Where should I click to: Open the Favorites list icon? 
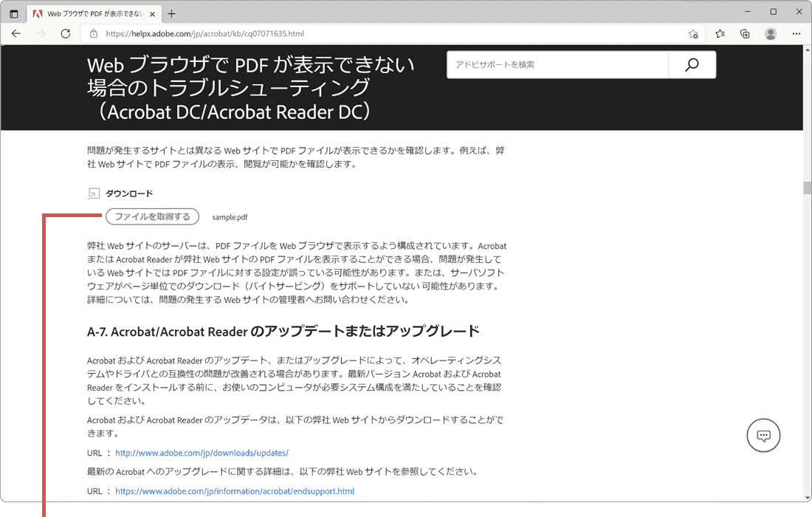tap(720, 34)
